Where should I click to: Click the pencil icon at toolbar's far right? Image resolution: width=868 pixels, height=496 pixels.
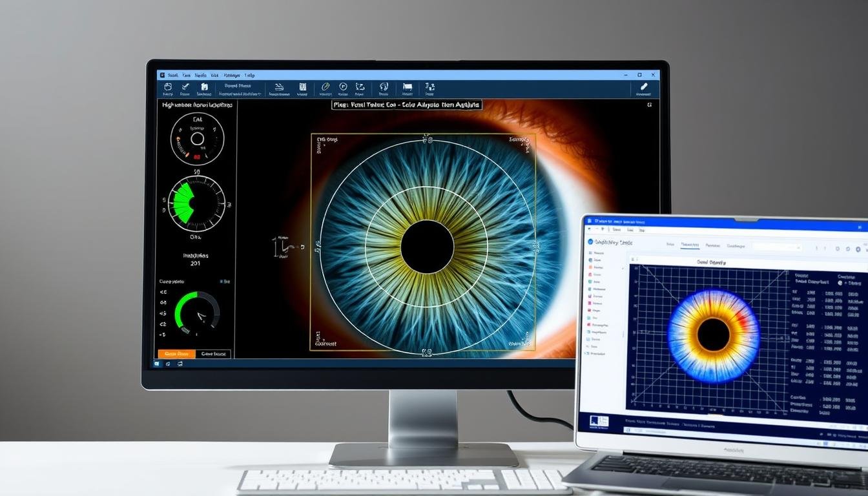(644, 86)
